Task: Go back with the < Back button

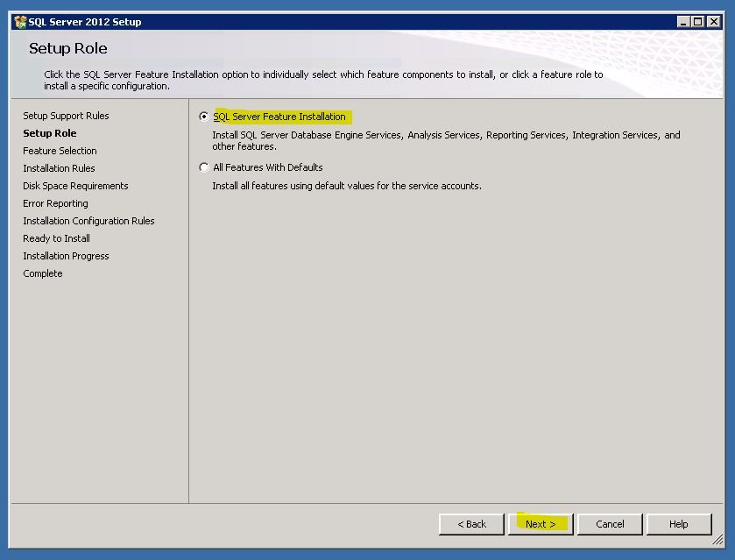Action: 471,524
